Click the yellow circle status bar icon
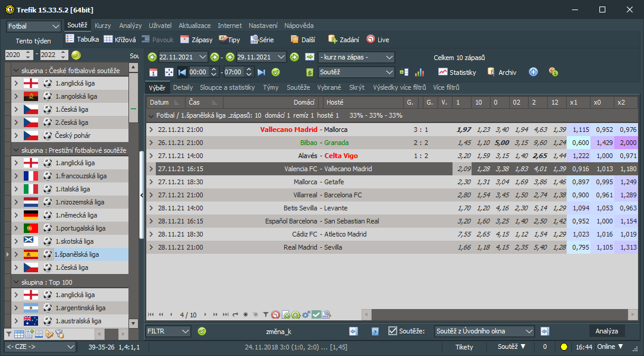The image size is (644, 356). point(564,347)
